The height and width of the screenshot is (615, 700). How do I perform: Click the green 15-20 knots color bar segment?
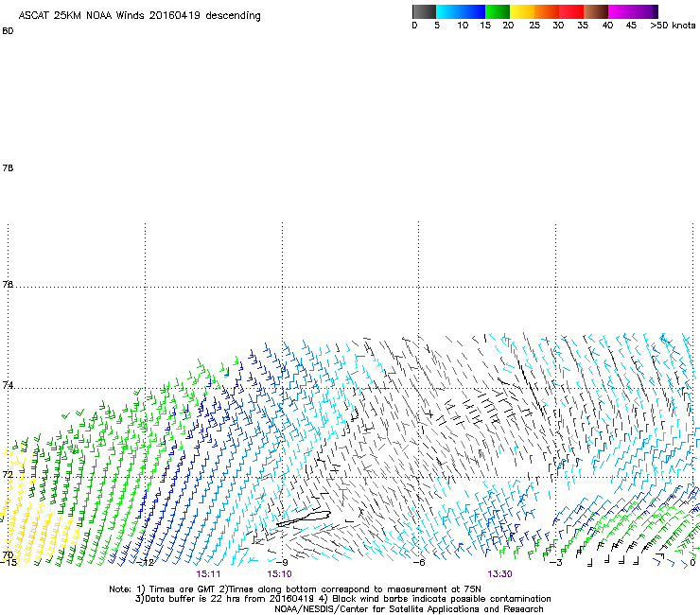tap(498, 11)
